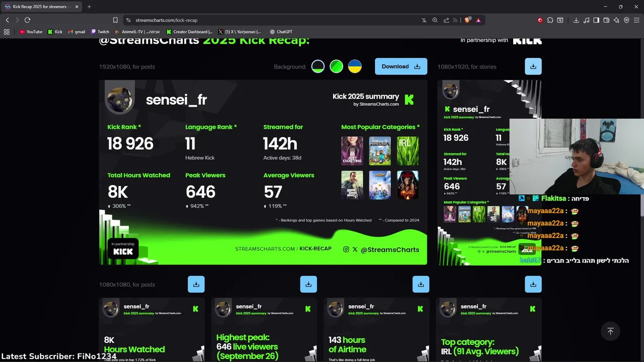Close the Kick Recap 2025 tab
This screenshot has height=362, width=644.
coord(76,7)
